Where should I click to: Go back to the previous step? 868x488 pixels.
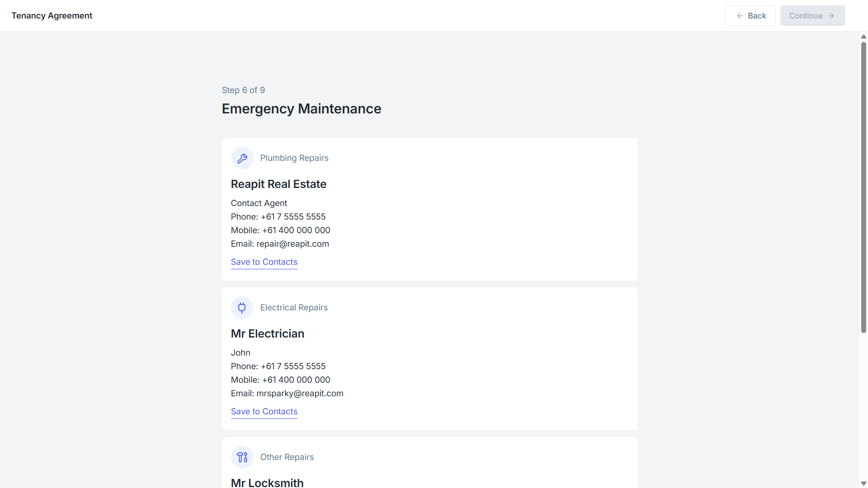pyautogui.click(x=750, y=16)
